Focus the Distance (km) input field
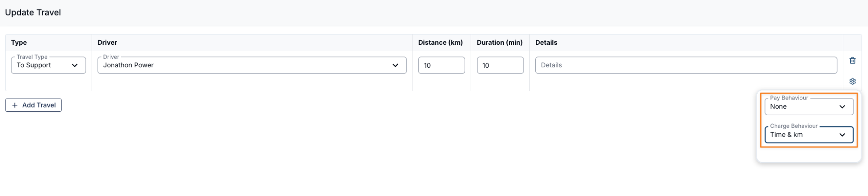 441,65
